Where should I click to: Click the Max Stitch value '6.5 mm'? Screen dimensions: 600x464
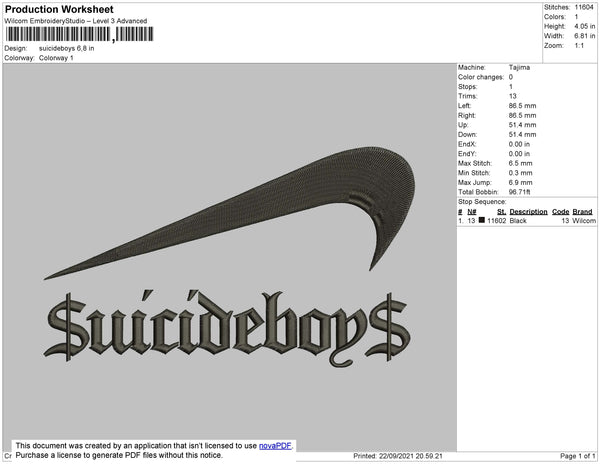(x=520, y=163)
